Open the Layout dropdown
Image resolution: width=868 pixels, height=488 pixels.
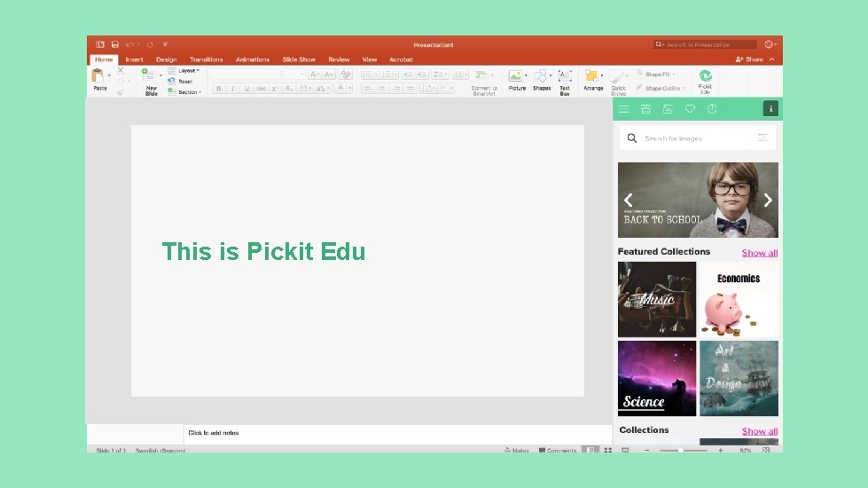point(184,71)
